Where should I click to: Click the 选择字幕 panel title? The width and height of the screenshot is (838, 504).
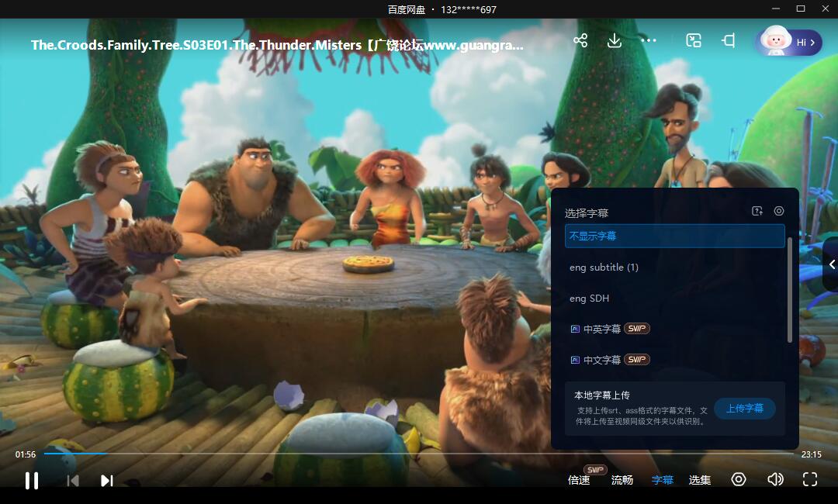[587, 213]
